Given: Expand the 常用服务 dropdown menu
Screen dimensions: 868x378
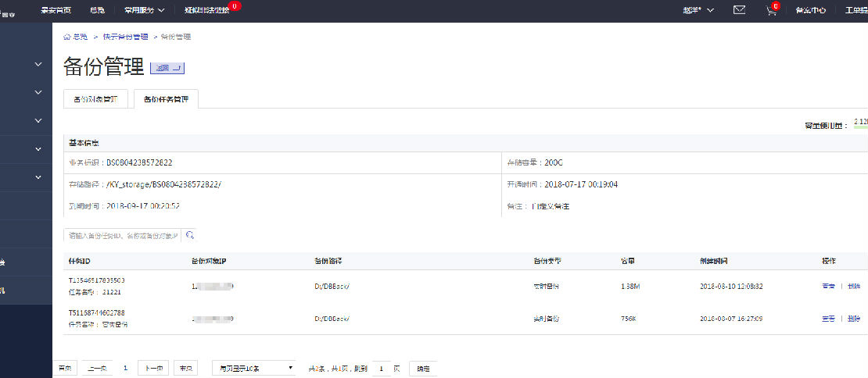Looking at the screenshot, I should pos(145,10).
